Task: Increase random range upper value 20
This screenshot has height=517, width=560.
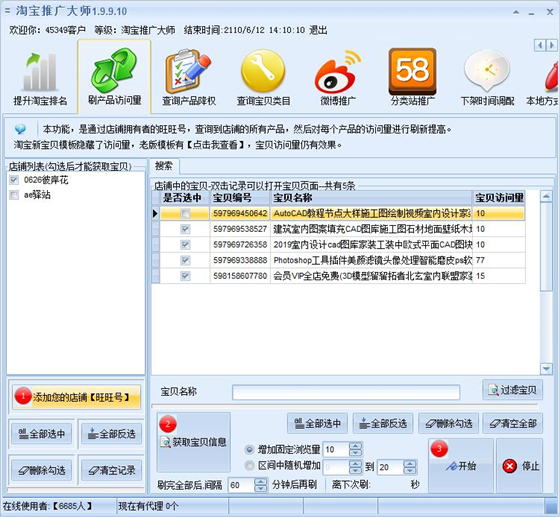Action: tap(409, 463)
